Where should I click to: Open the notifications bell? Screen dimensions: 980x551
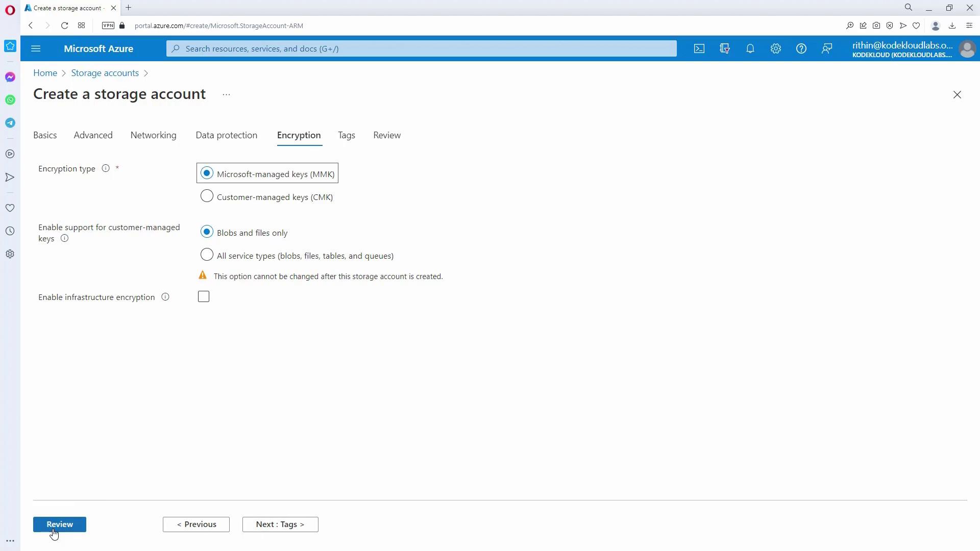click(750, 48)
